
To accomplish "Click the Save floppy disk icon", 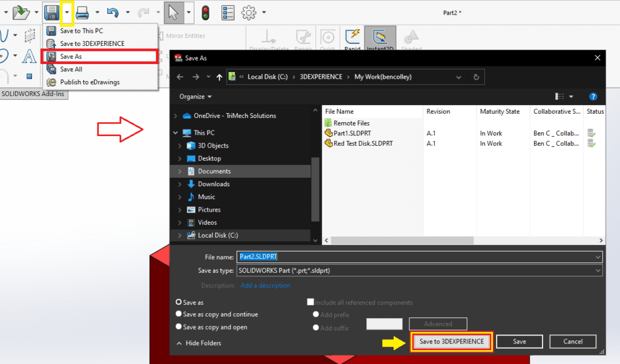I will [52, 13].
